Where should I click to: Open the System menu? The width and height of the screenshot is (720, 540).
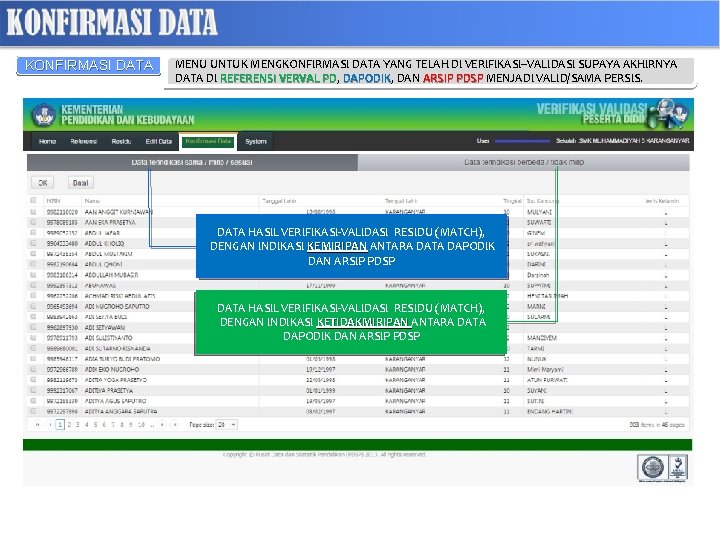pyautogui.click(x=256, y=141)
